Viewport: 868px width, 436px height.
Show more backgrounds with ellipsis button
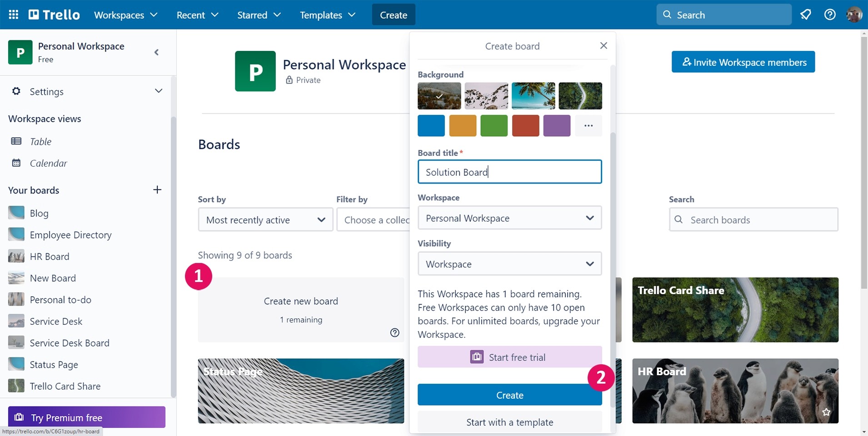coord(589,126)
